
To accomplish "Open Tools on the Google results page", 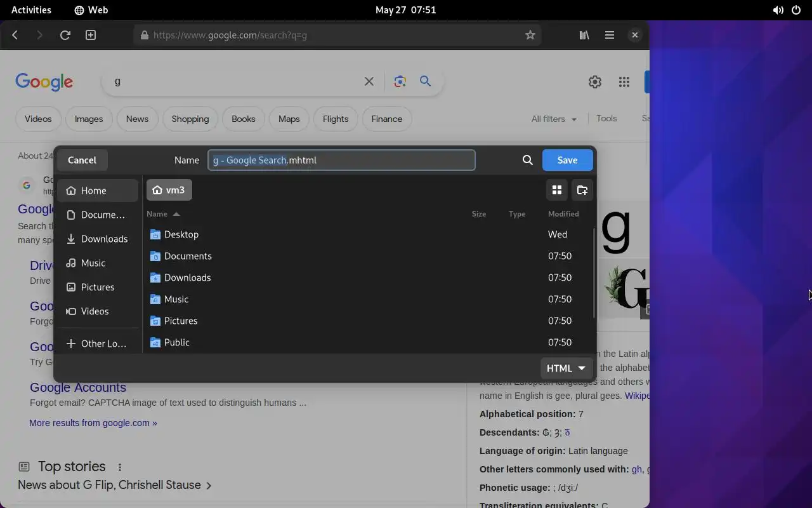I will pyautogui.click(x=606, y=118).
